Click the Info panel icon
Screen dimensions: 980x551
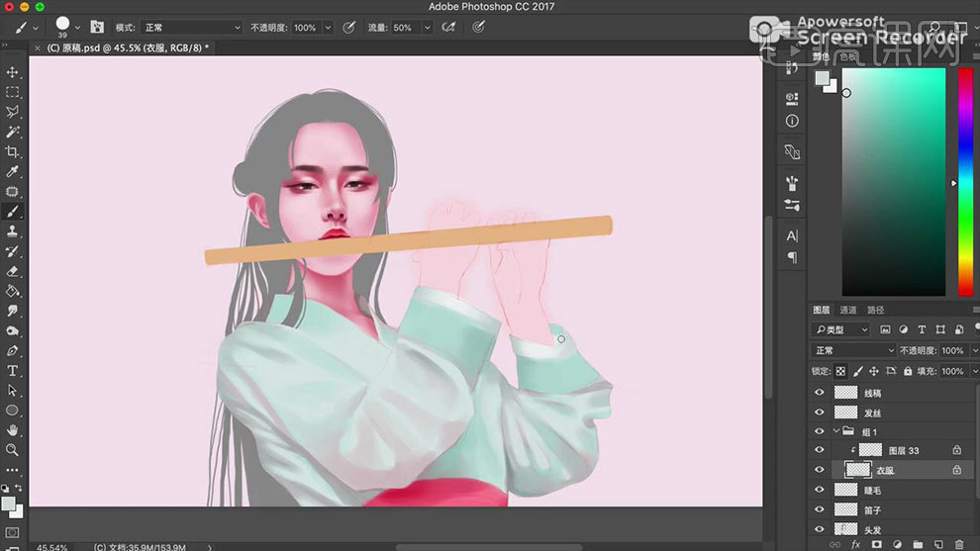(x=792, y=122)
